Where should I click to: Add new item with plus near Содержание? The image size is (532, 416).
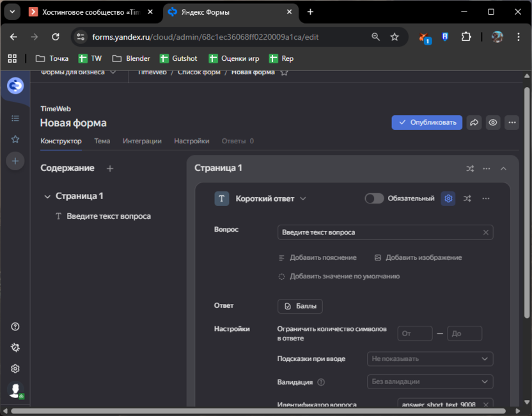click(110, 168)
